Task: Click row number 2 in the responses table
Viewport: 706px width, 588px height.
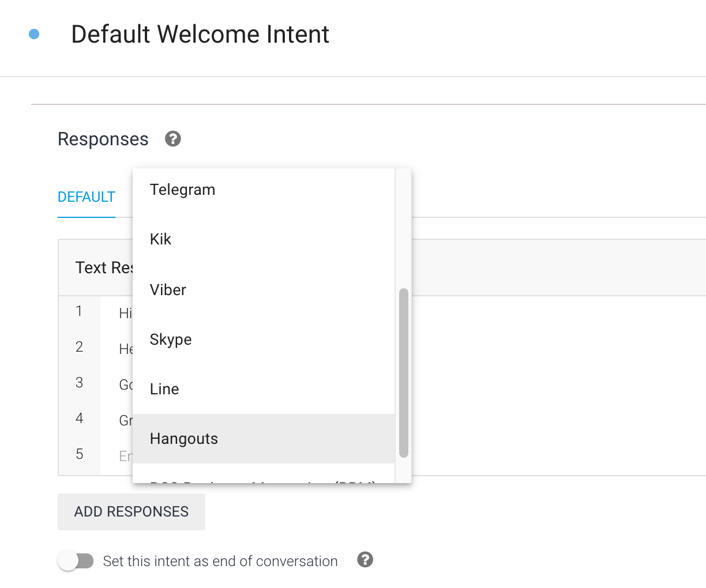Action: [x=79, y=346]
